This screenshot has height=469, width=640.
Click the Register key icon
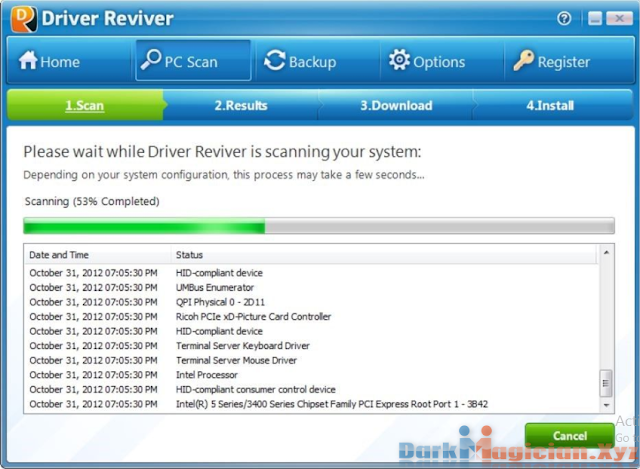[x=524, y=60]
